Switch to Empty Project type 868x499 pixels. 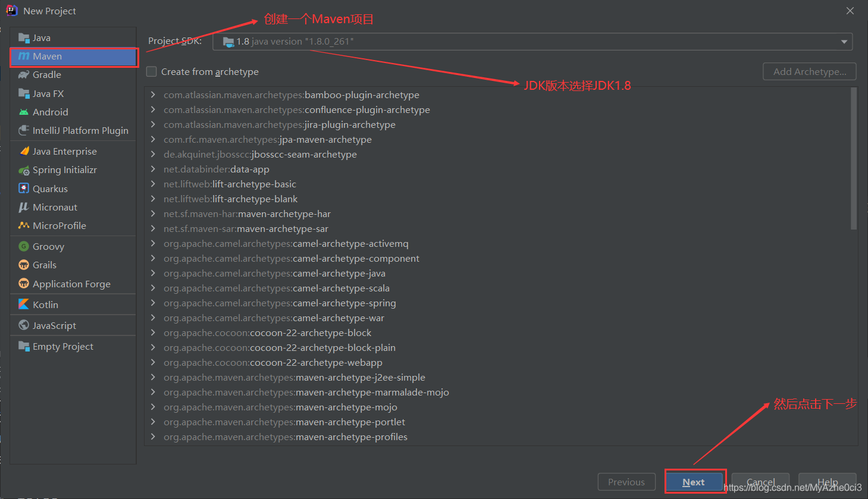tap(73, 346)
